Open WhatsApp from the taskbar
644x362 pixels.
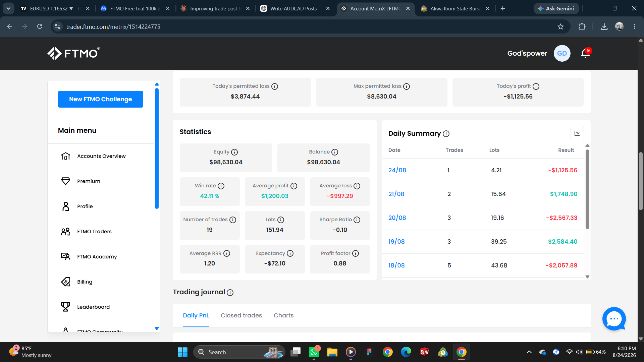(314, 352)
